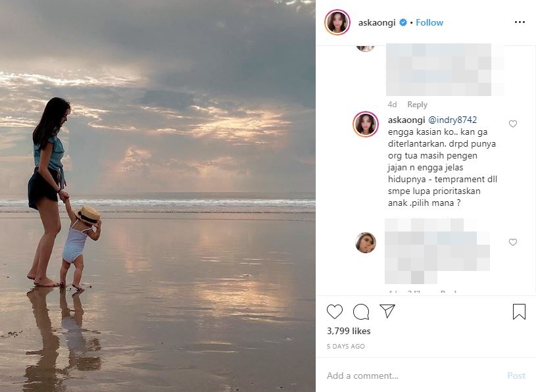The image size is (536, 392).
Task: Click the bottom blurred commenter's avatar
Action: coord(366,243)
